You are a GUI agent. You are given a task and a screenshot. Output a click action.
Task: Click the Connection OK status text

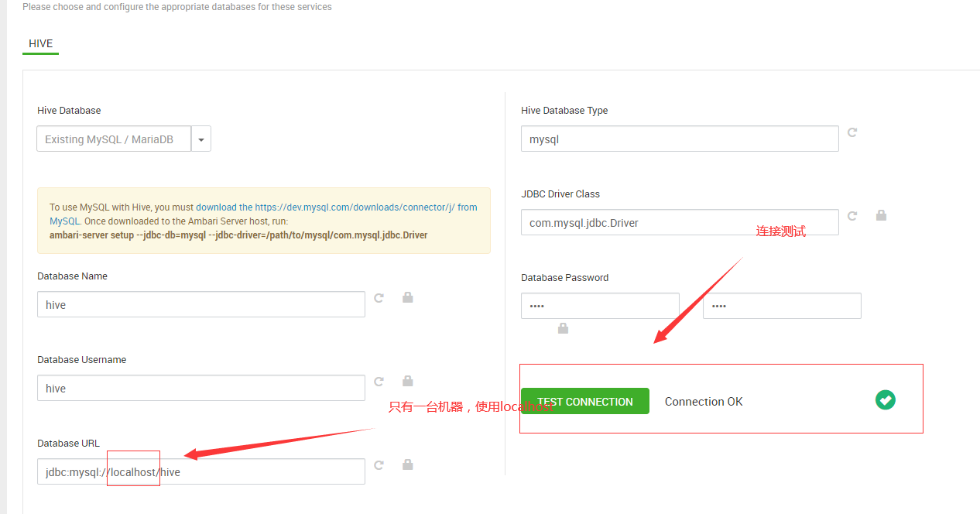tap(704, 401)
